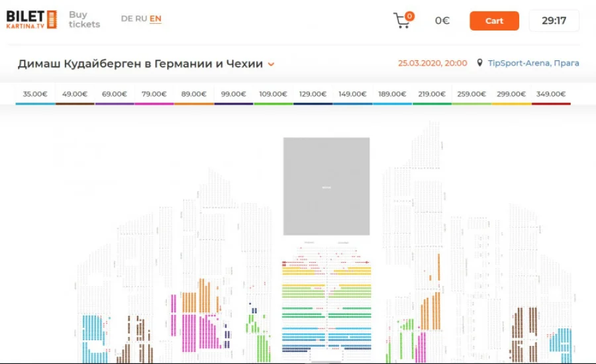The image size is (596, 364).
Task: Switch language to RU
Action: coord(141,19)
